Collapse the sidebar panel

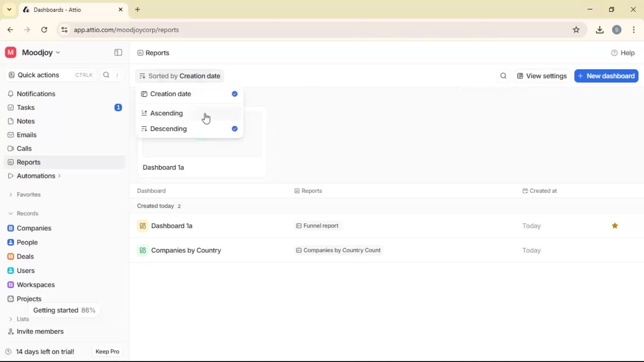118,52
